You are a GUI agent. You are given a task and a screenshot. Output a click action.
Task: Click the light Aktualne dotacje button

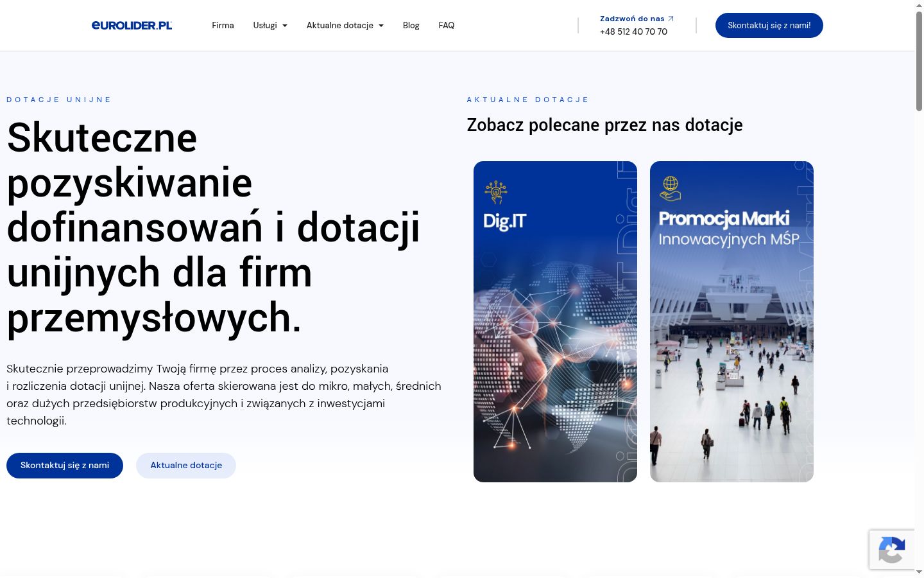click(186, 466)
